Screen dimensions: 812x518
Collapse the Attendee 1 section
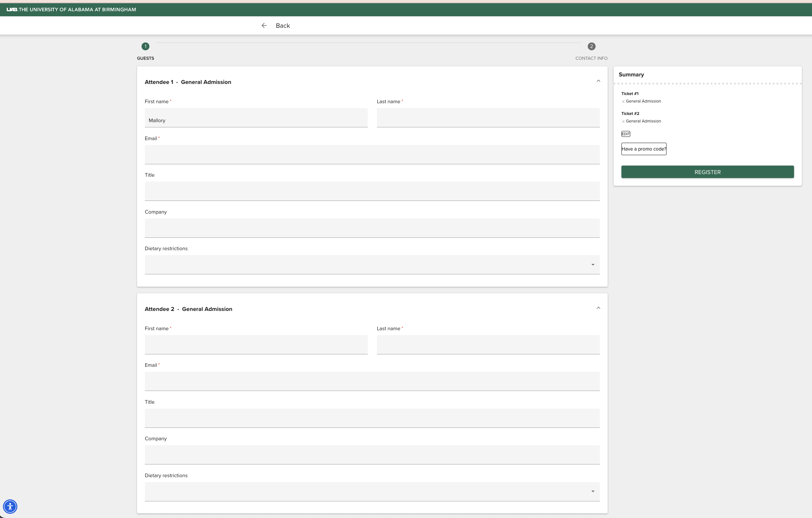pos(599,81)
